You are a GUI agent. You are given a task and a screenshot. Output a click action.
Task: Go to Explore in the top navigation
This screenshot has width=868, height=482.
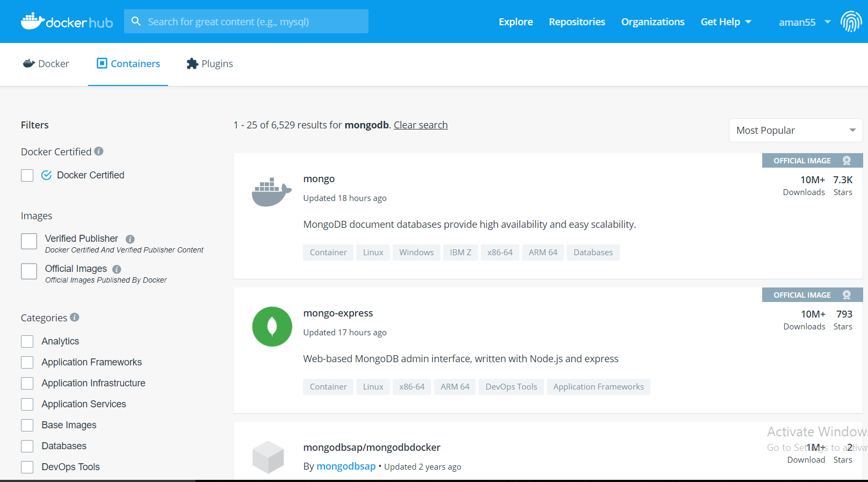pos(516,22)
